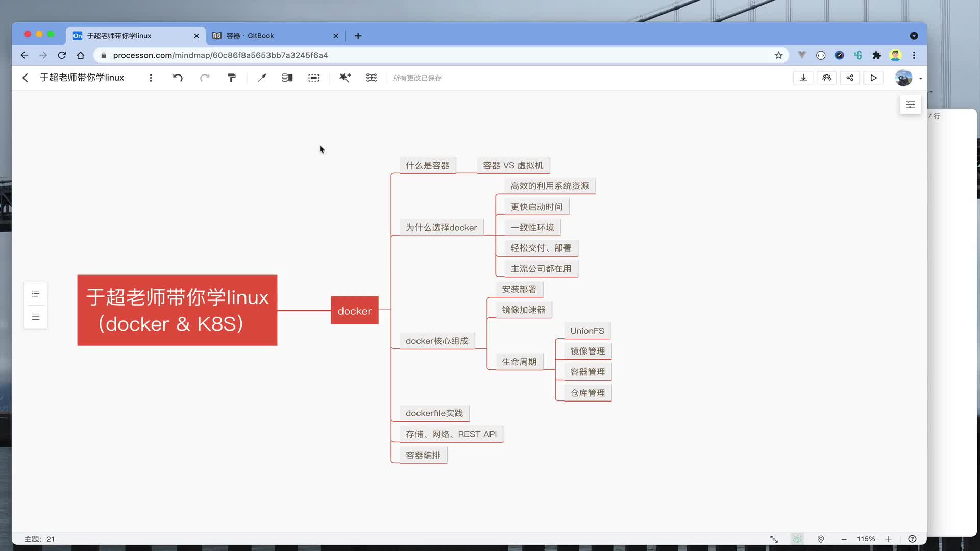Open the user avatar account menu
Viewport: 980px width, 551px height.
click(x=904, y=78)
